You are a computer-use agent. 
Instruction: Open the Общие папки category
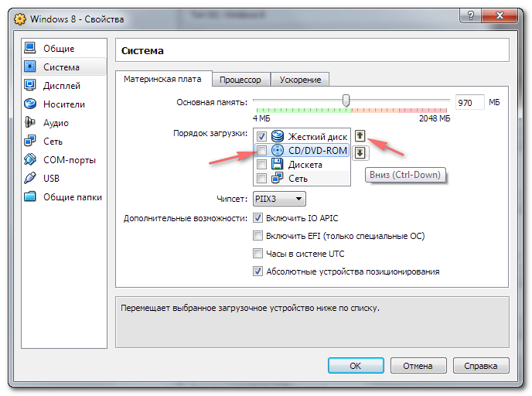pos(63,196)
